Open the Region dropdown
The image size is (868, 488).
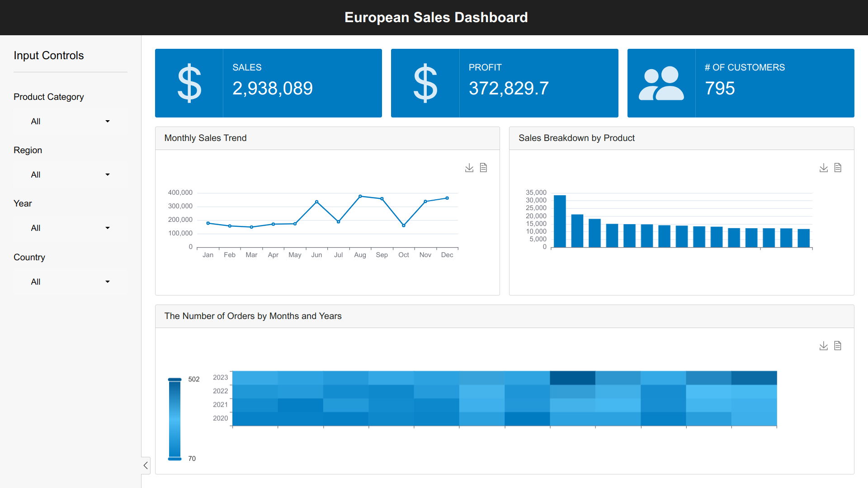pyautogui.click(x=70, y=174)
